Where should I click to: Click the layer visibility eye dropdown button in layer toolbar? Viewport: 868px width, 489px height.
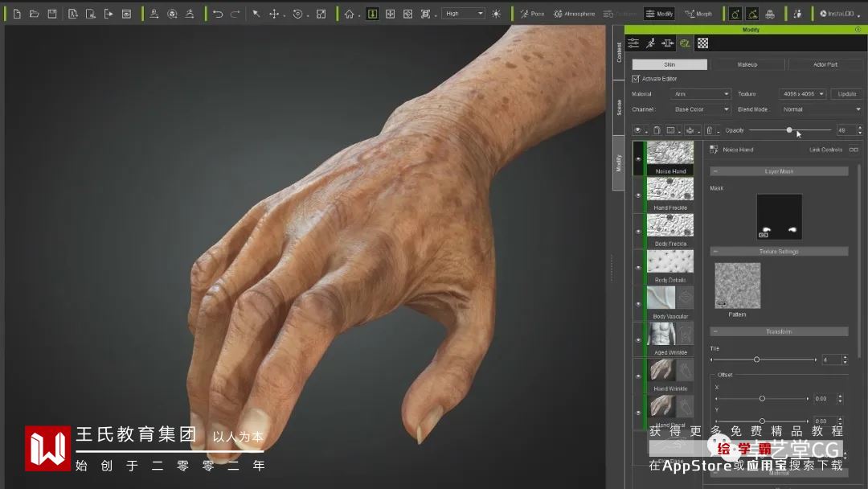click(640, 130)
